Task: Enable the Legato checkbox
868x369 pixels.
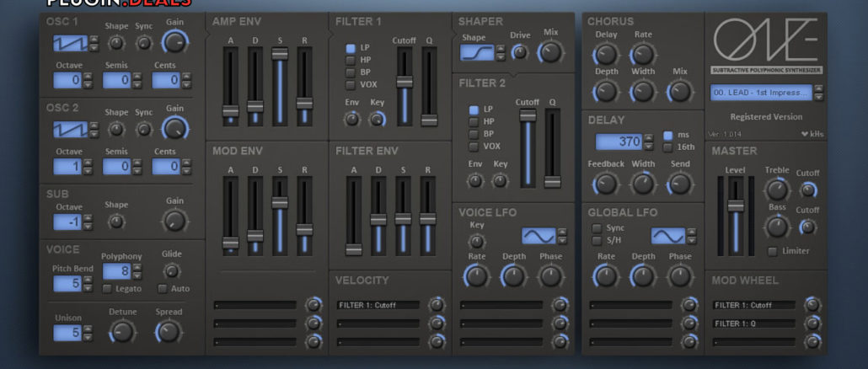Action: (107, 289)
